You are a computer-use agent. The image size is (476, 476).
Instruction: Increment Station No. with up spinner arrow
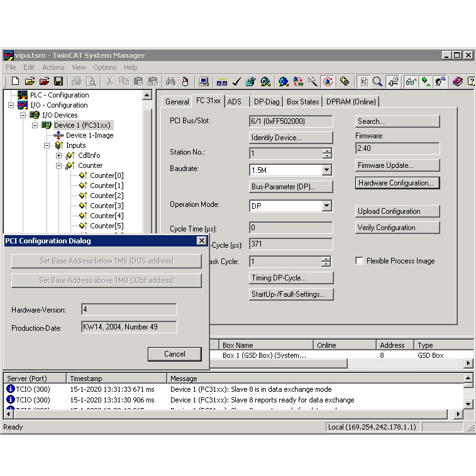[x=326, y=151]
